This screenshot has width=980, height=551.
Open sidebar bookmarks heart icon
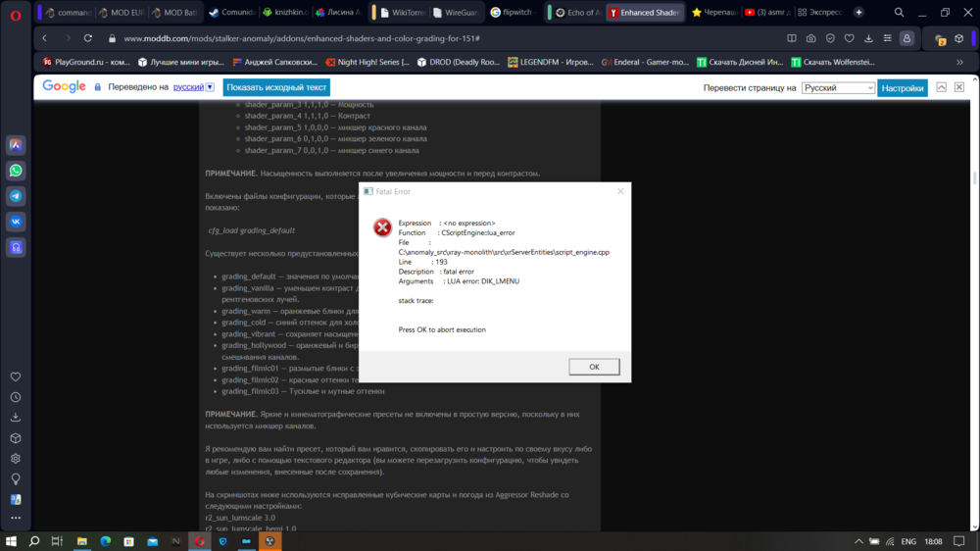[16, 376]
